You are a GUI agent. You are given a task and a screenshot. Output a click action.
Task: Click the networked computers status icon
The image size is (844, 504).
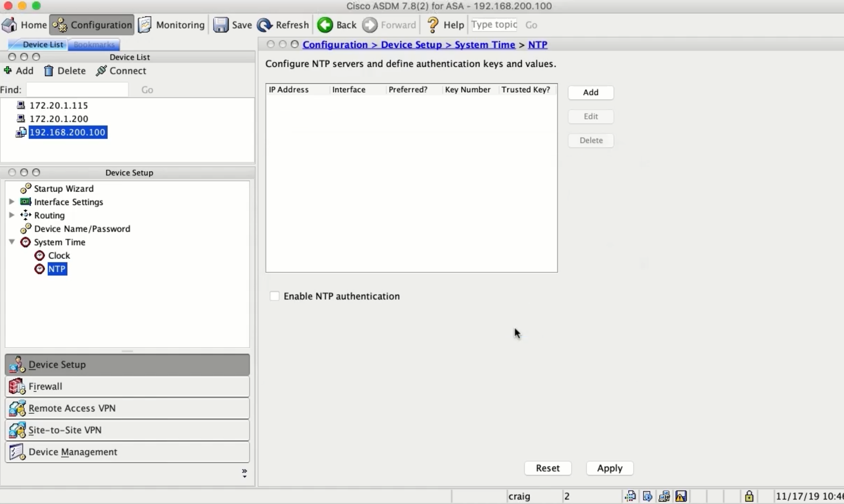(x=664, y=496)
